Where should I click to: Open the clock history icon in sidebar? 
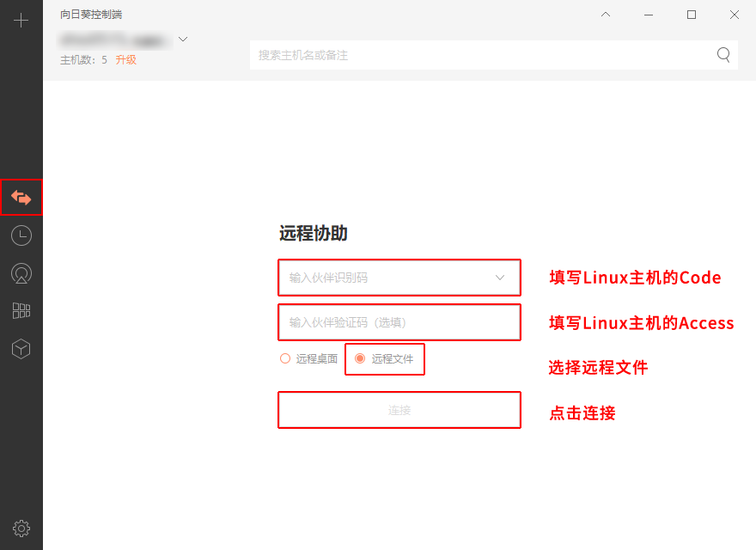[x=21, y=235]
